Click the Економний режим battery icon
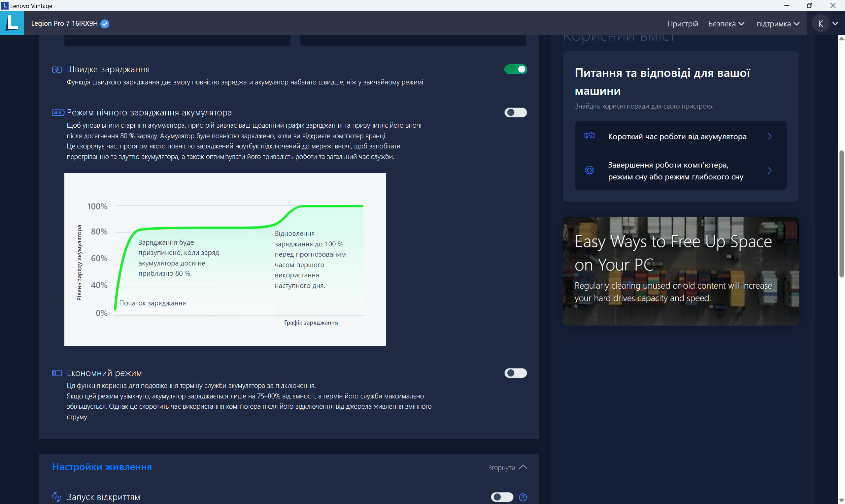This screenshot has width=845, height=504. [57, 373]
